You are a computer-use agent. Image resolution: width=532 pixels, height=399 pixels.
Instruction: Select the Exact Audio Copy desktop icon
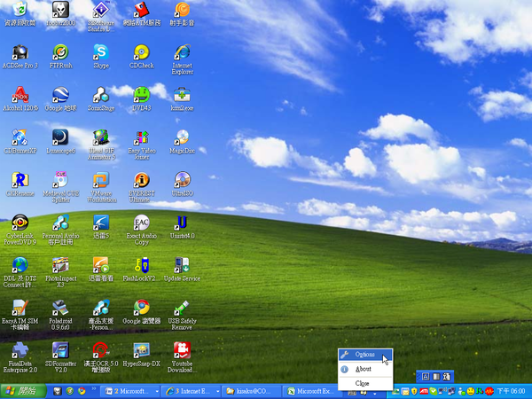point(142,230)
